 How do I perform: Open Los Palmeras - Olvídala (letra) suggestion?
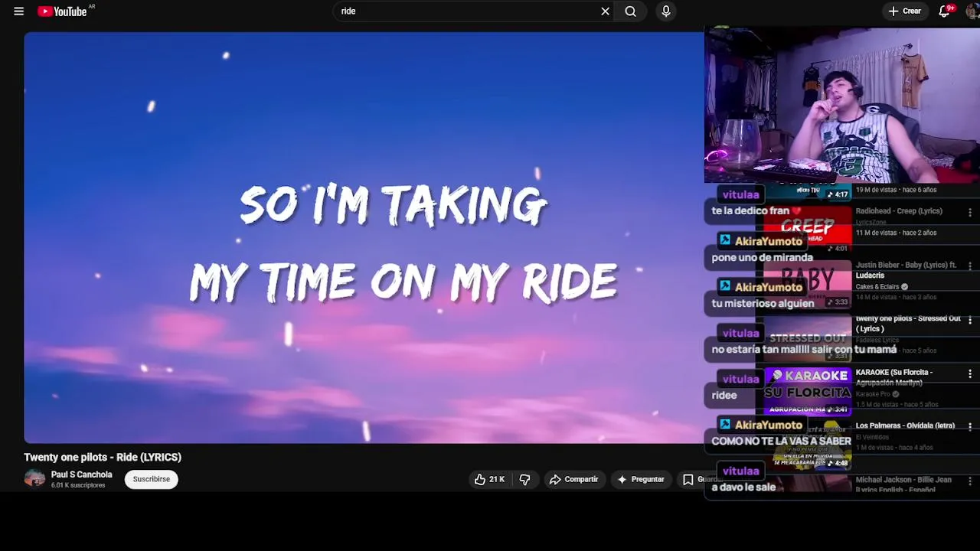(905, 425)
